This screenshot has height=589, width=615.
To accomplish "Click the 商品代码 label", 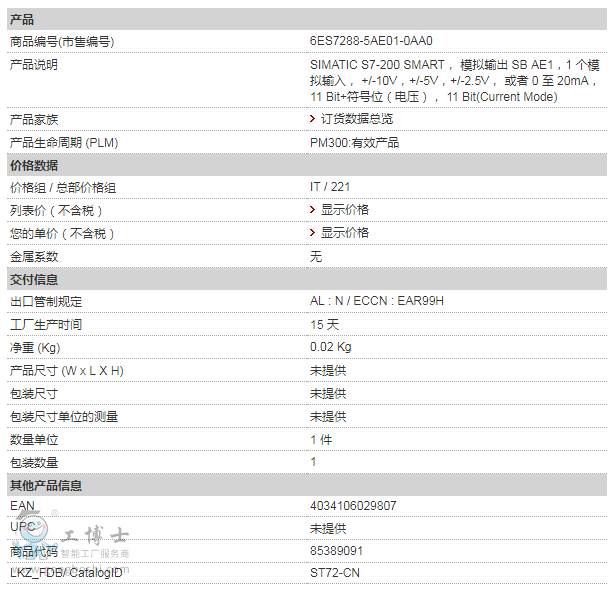I will pos(34,552).
